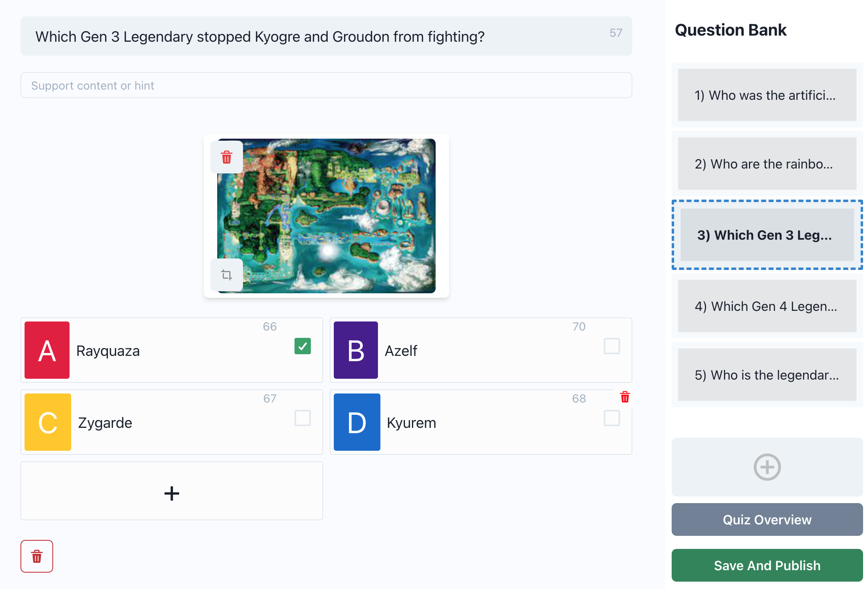Select question 1 in the Question Bank
The width and height of the screenshot is (868, 589).
[767, 95]
